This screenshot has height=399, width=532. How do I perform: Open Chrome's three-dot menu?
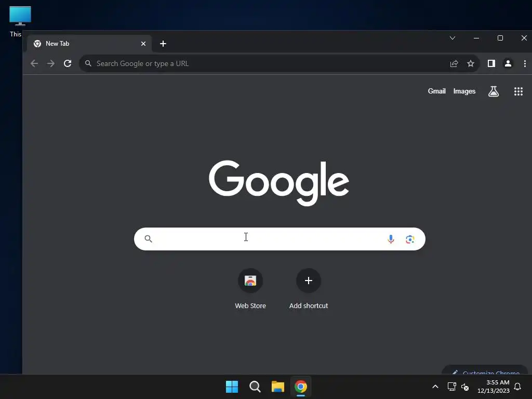coord(525,63)
